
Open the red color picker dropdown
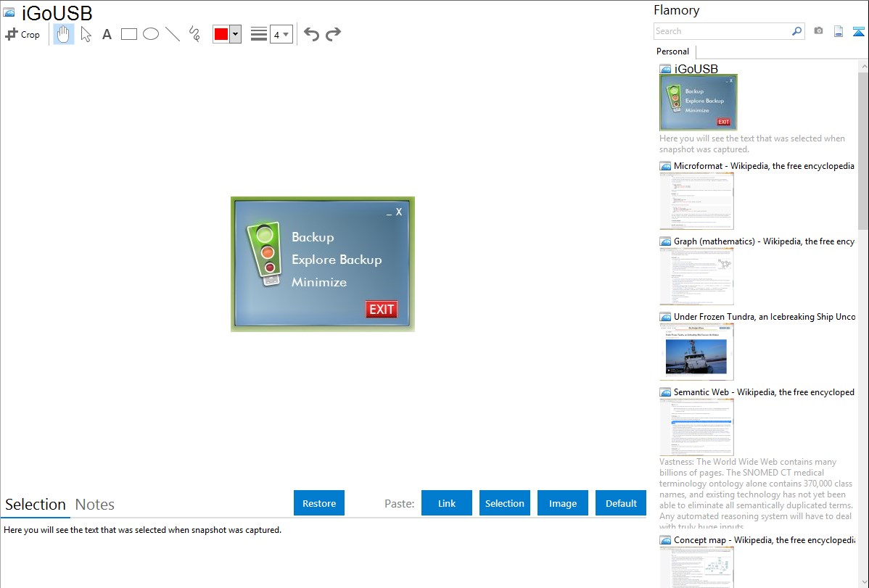[235, 34]
